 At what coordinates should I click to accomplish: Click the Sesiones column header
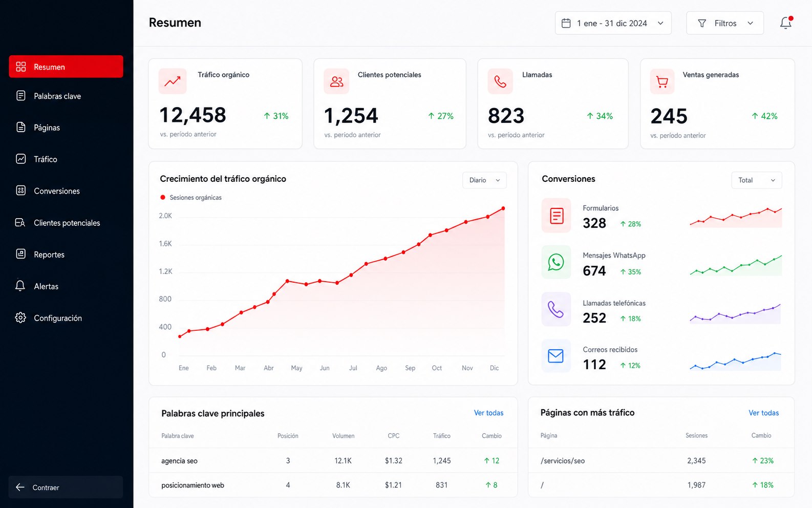(696, 436)
